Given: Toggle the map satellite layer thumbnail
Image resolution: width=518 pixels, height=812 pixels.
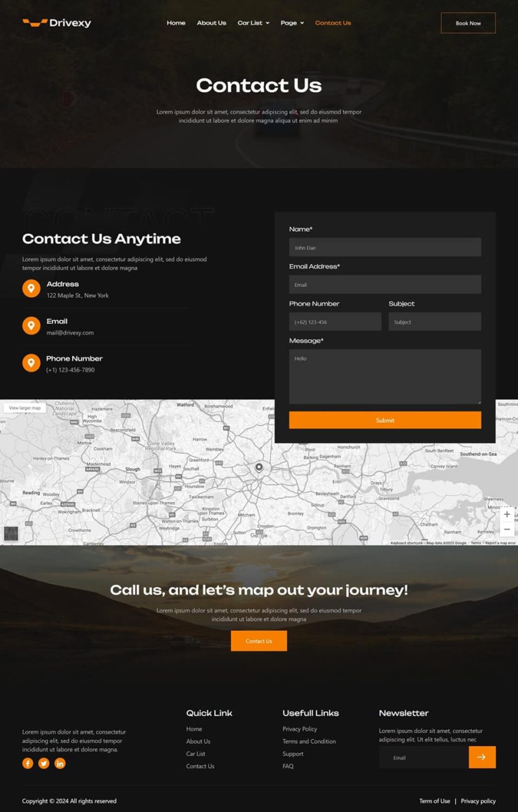Looking at the screenshot, I should tap(11, 534).
